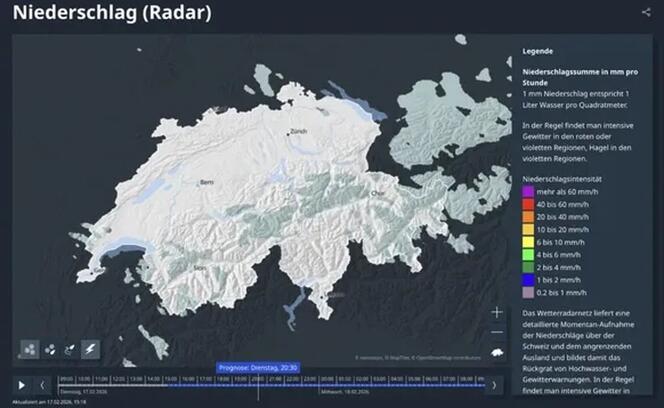
Task: Play the radar animation
Action: coord(22,384)
